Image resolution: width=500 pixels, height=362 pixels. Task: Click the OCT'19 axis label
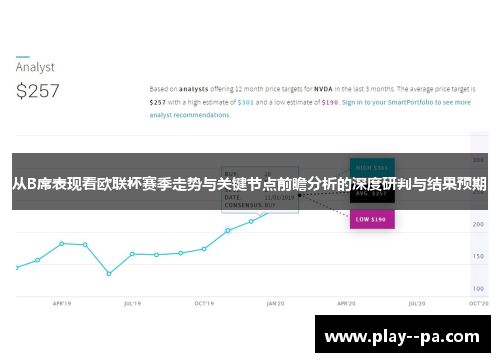204,303
